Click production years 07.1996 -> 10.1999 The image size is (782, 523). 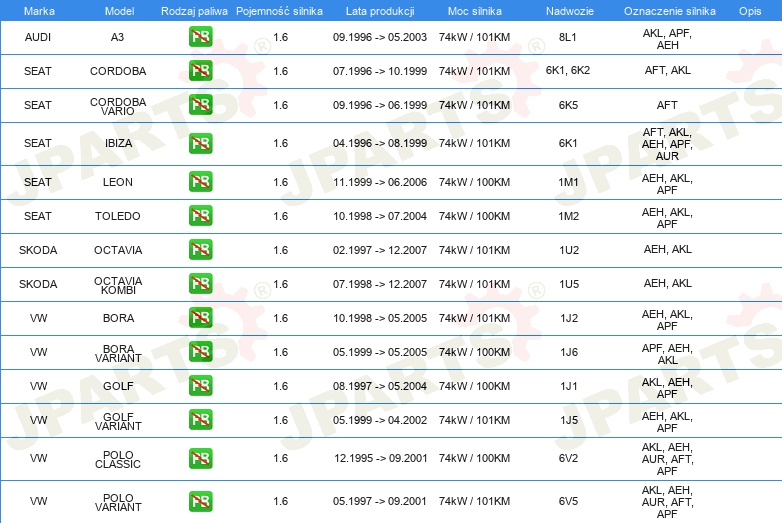(x=380, y=71)
